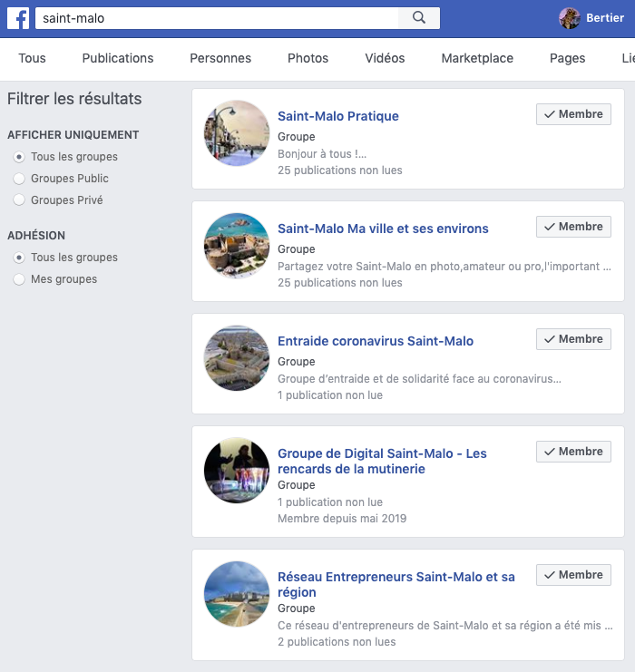Select the Groupes Privé filter

[x=19, y=200]
